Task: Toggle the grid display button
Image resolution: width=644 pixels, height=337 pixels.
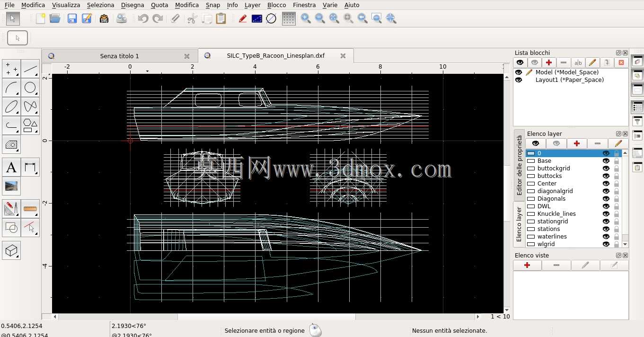Action: [289, 18]
